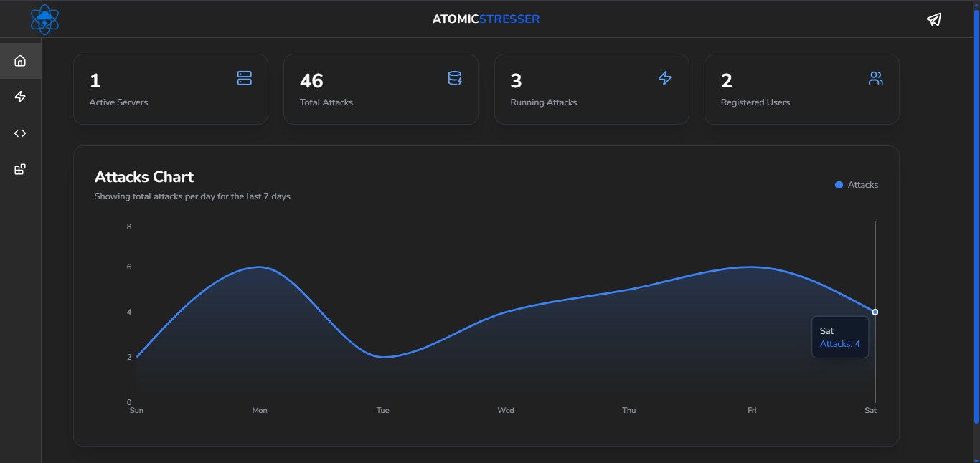The image size is (980, 463).
Task: Open the grid-plus sidebar icon
Action: [20, 170]
